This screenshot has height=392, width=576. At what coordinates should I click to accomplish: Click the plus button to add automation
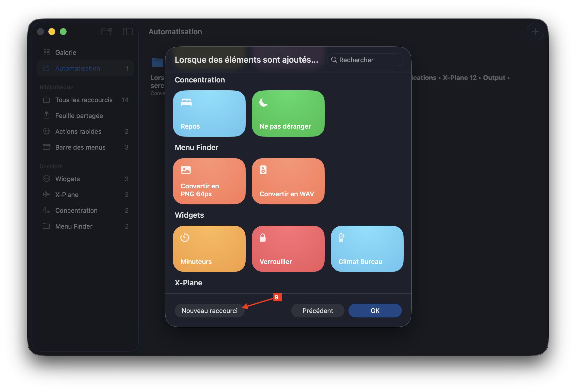535,32
